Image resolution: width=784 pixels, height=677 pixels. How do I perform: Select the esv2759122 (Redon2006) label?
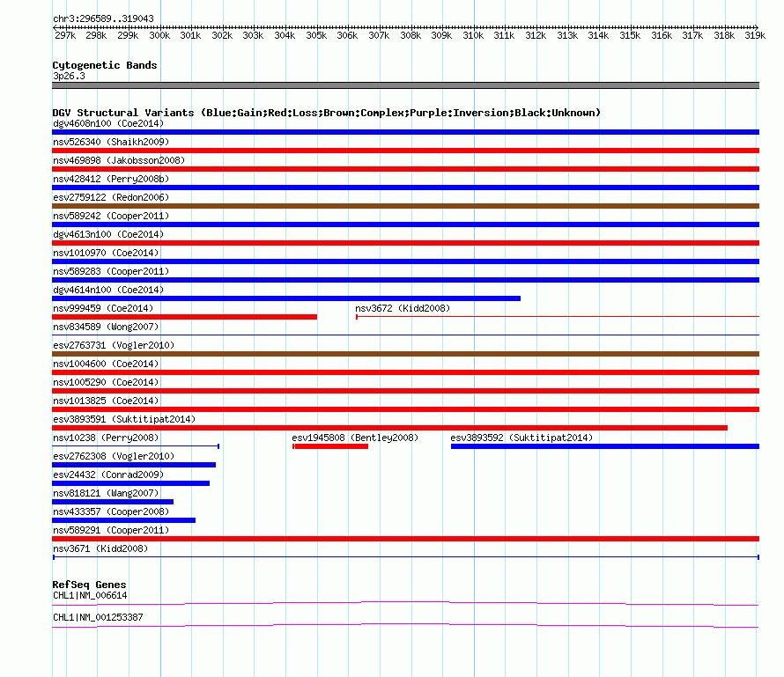tap(111, 197)
